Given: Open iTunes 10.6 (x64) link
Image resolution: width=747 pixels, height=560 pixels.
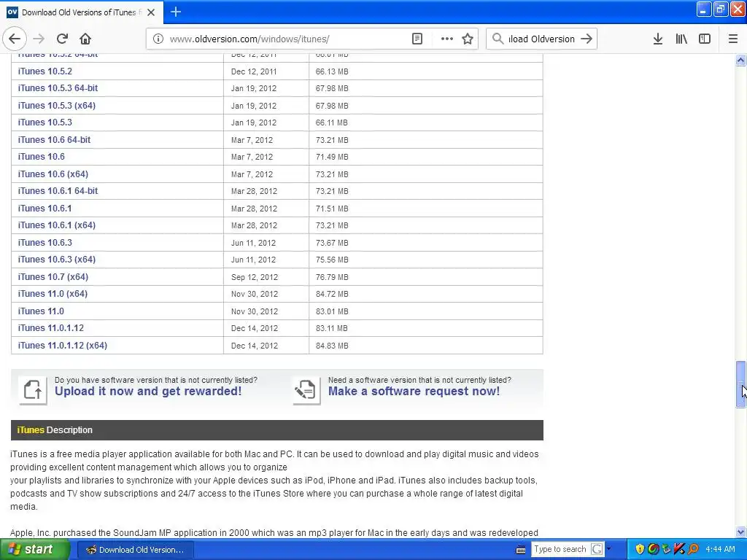Looking at the screenshot, I should (x=53, y=174).
